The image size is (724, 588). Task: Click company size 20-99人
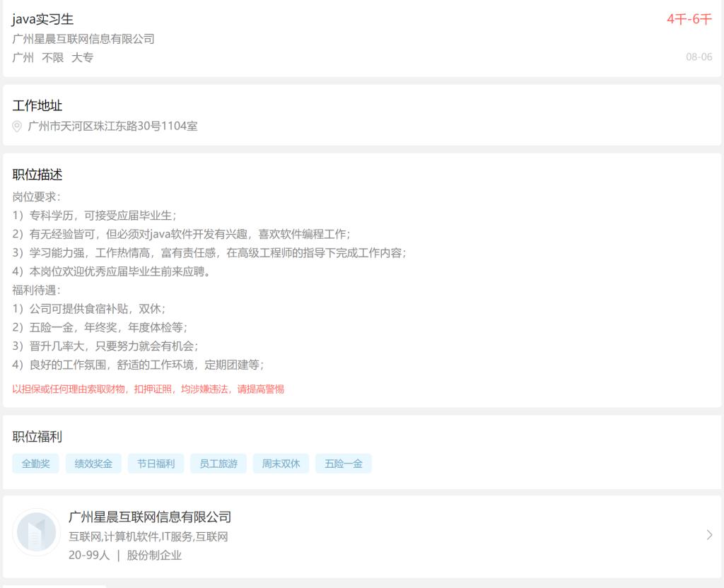(89, 555)
